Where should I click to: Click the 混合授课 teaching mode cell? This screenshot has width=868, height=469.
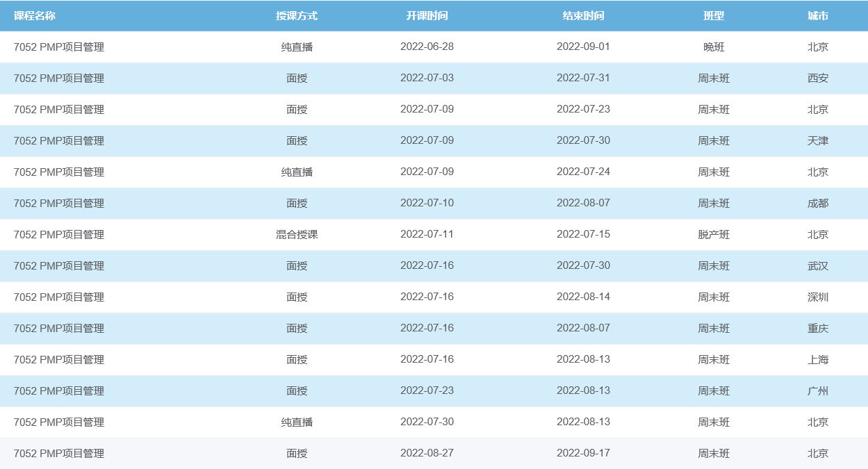click(x=297, y=235)
